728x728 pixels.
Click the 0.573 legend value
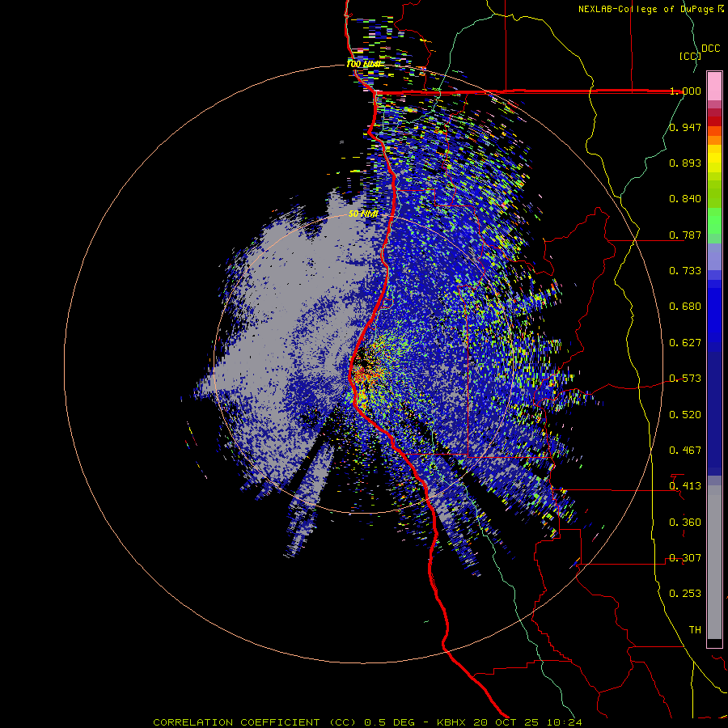click(x=685, y=379)
